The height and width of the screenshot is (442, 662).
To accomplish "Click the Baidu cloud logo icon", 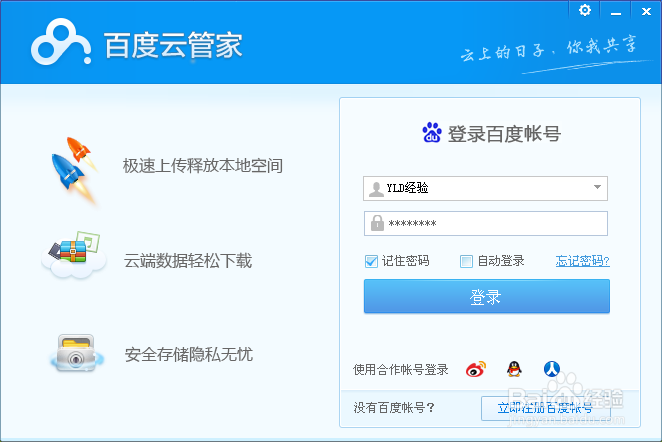I will point(61,42).
